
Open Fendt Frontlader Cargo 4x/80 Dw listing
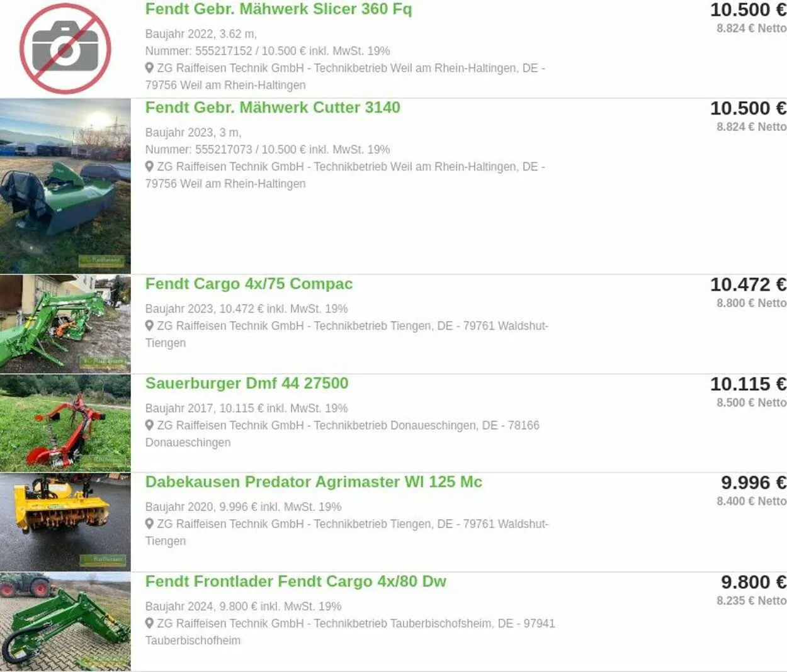(296, 581)
